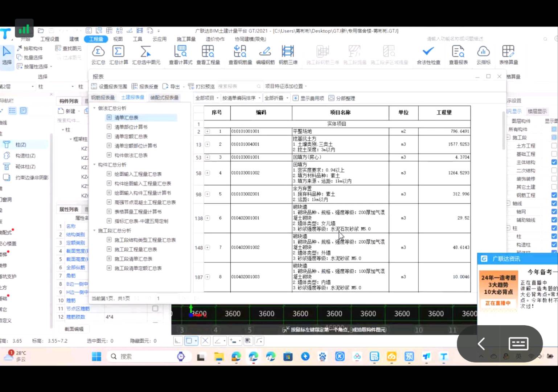The width and height of the screenshot is (558, 392).
Task: Collapse 构件汇总分析 tree node
Action: point(95,164)
